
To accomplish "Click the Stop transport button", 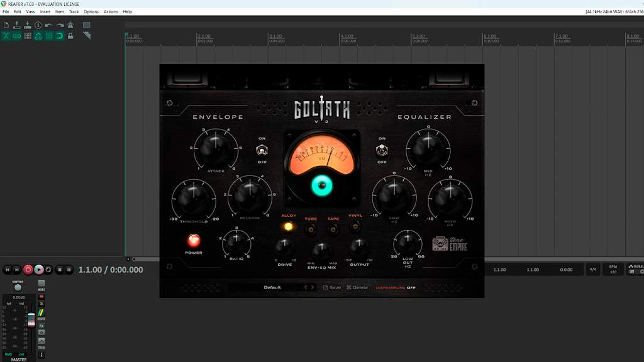I will (60, 270).
